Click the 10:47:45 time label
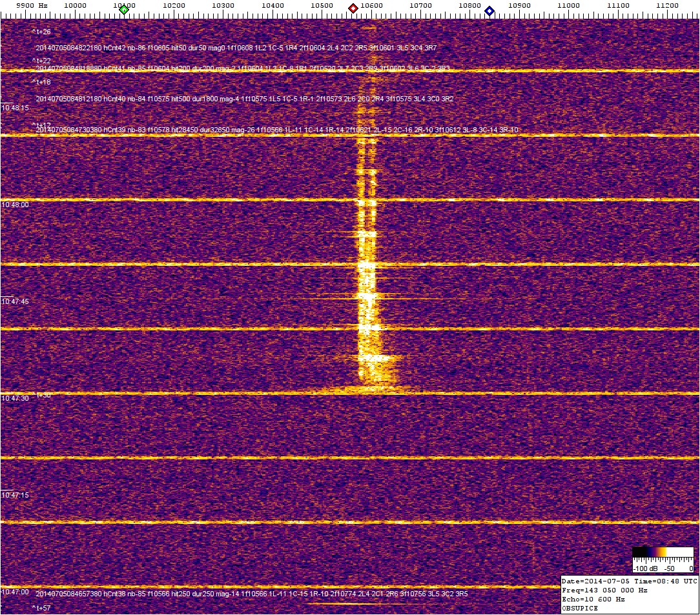 [15, 301]
